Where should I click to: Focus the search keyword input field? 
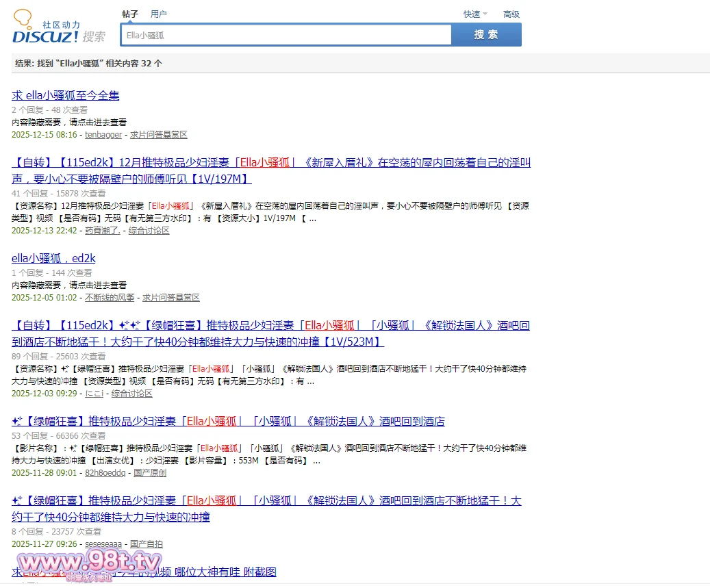pos(286,35)
